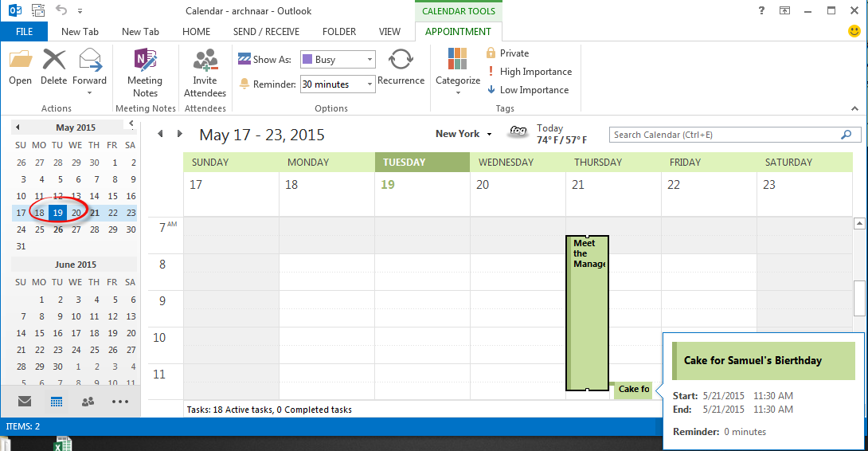
Task: Click day number 22 under Friday
Action: point(674,185)
